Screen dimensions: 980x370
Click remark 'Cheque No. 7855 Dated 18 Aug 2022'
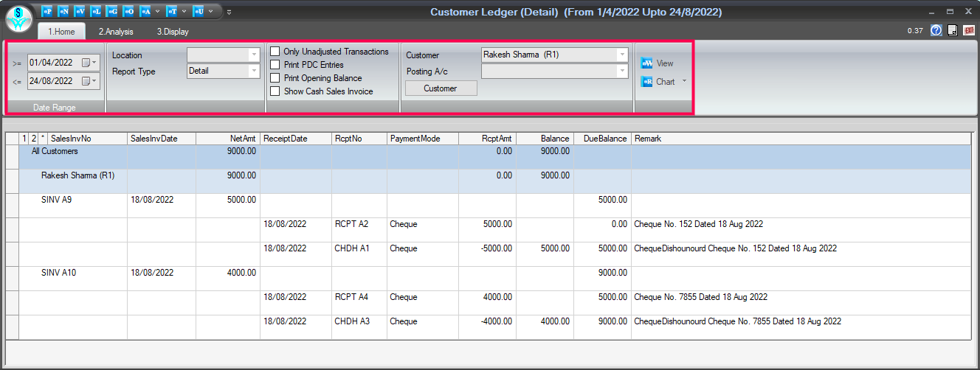coord(700,297)
